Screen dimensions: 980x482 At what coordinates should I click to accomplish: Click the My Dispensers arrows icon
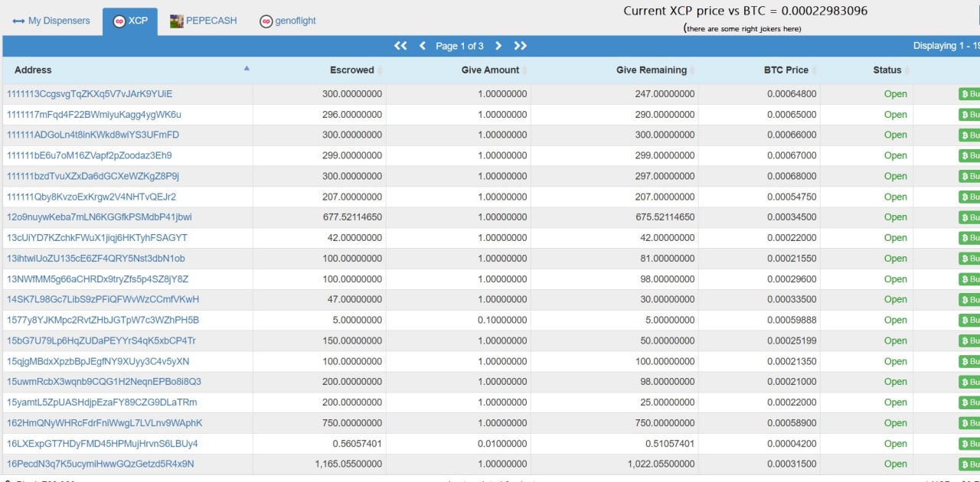coord(18,21)
